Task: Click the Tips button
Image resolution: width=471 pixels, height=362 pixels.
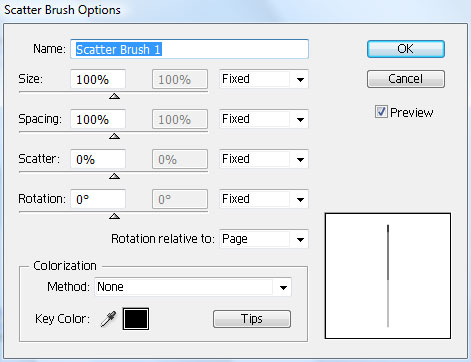Action: [x=252, y=319]
